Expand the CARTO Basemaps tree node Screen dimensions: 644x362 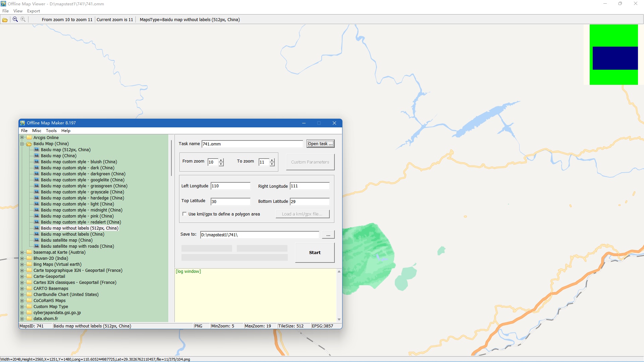tap(22, 289)
